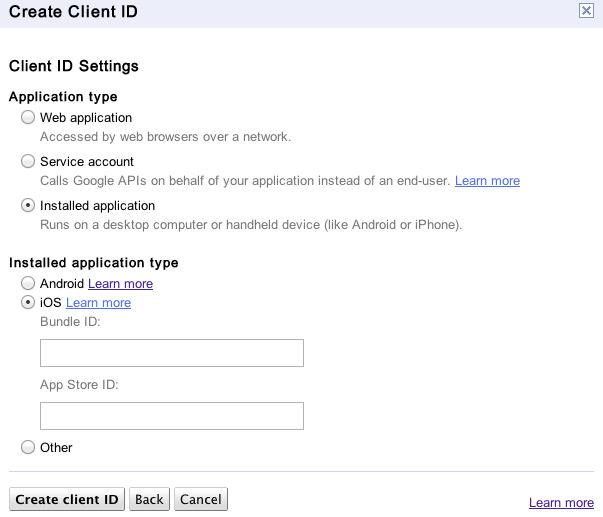This screenshot has height=517, width=603.
Task: Focus the Bundle ID text field
Action: 172,353
